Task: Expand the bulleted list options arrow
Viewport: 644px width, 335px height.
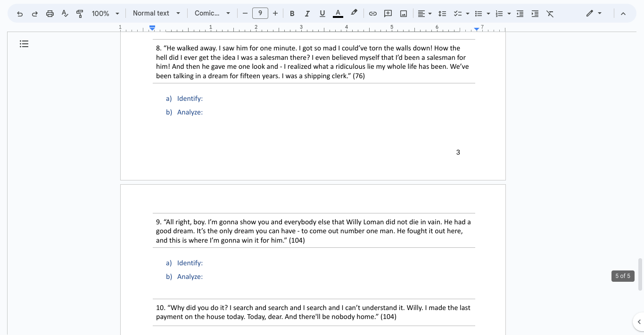Action: [488, 14]
